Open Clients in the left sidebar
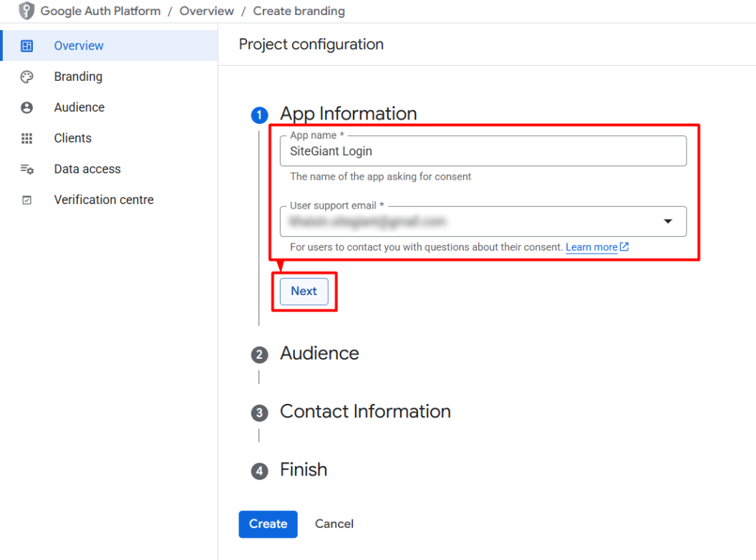The width and height of the screenshot is (756, 560). pyautogui.click(x=109, y=138)
